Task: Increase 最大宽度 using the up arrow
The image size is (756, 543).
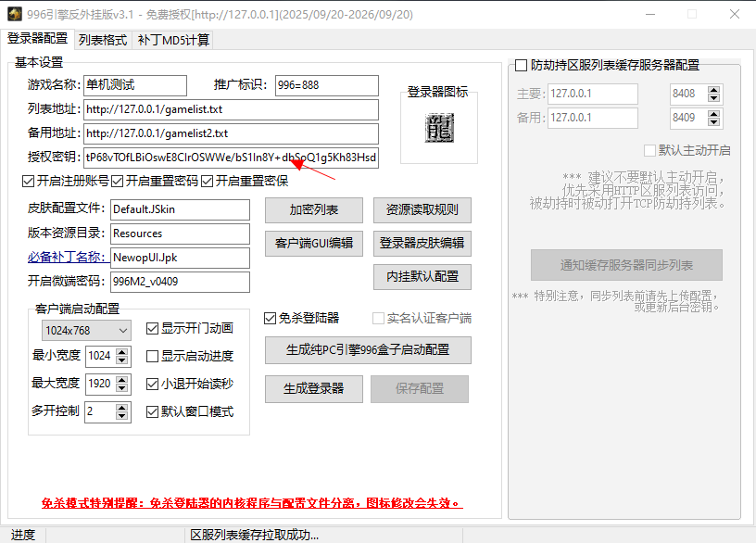Action: [123, 378]
